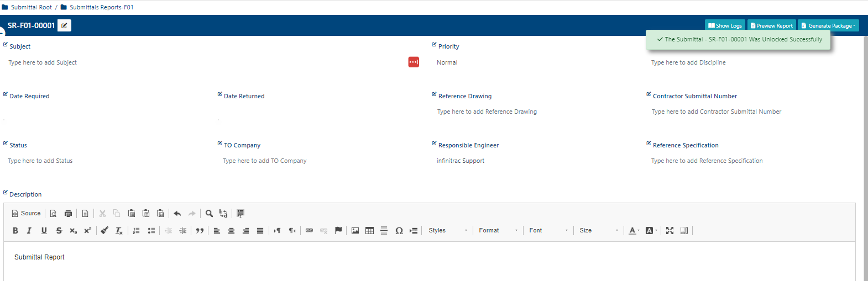The height and width of the screenshot is (281, 868).
Task: Click the Preview Report button
Action: click(x=772, y=25)
